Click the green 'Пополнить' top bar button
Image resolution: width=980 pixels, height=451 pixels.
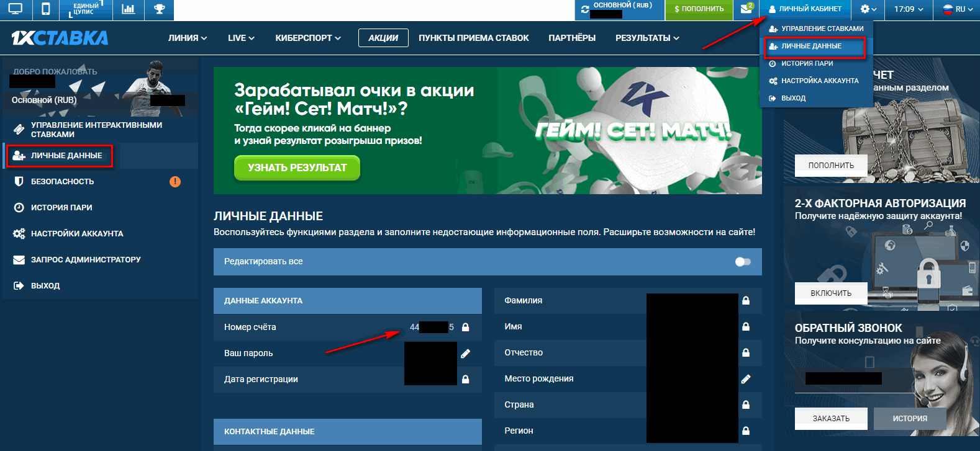(699, 9)
